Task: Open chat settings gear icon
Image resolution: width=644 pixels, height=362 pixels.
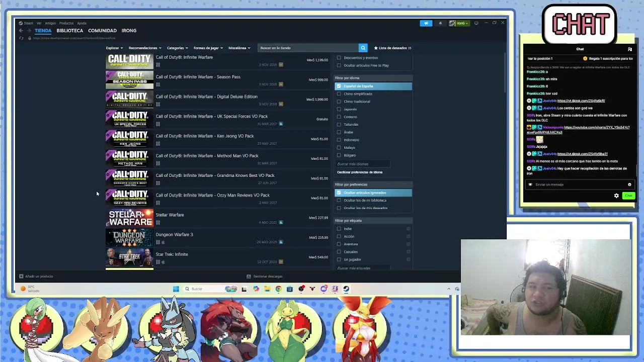Action: 616,196
